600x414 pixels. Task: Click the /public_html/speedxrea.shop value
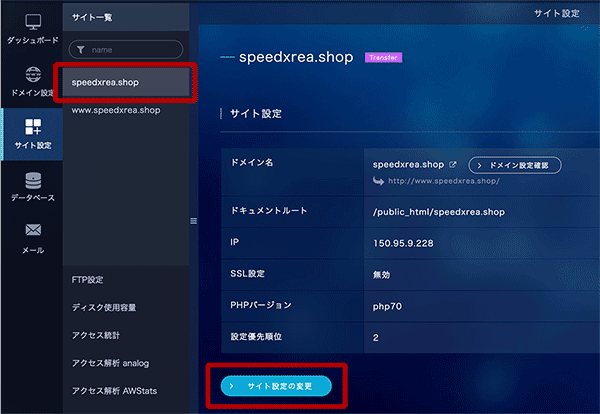tap(439, 212)
